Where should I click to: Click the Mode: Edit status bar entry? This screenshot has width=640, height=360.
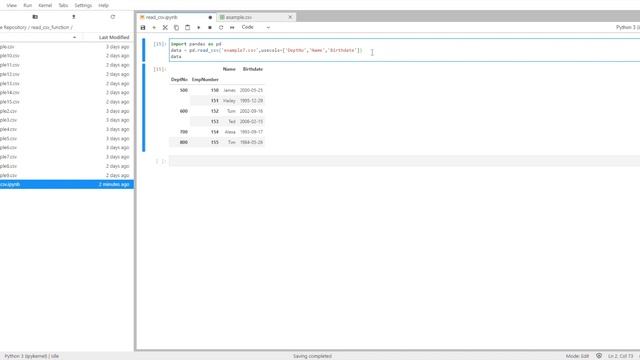click(577, 356)
